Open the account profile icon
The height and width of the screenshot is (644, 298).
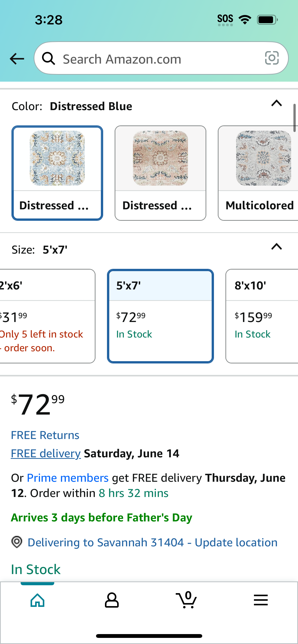coord(112,600)
